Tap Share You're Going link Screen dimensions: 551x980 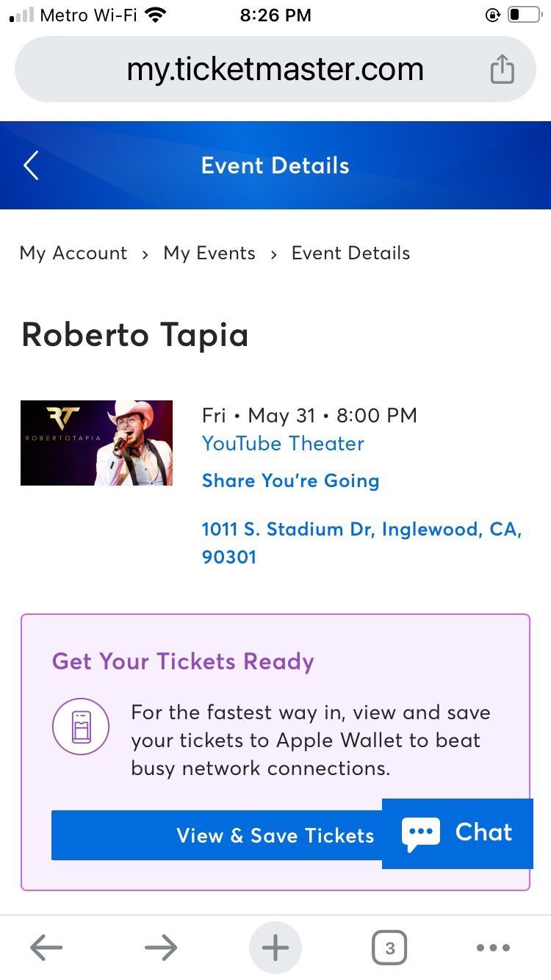click(x=290, y=481)
